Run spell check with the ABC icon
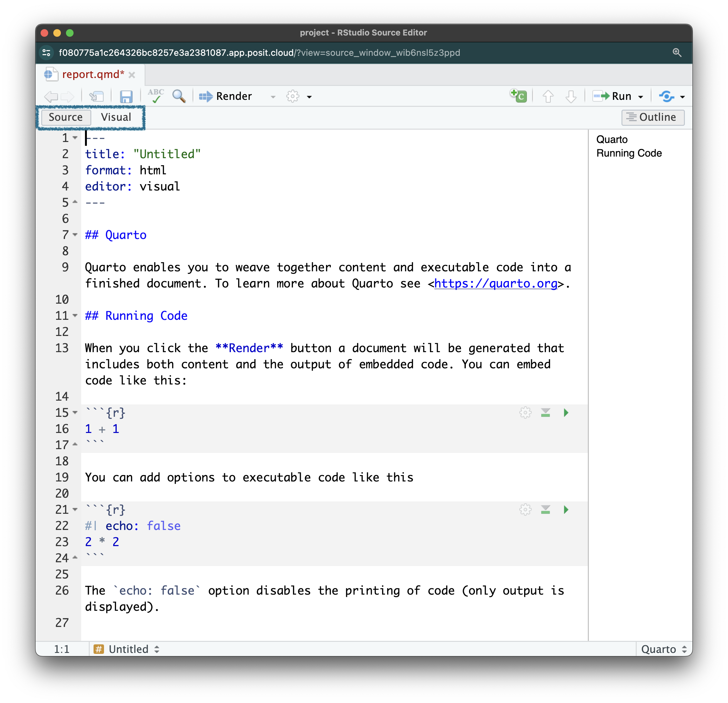This screenshot has width=728, height=703. (156, 96)
